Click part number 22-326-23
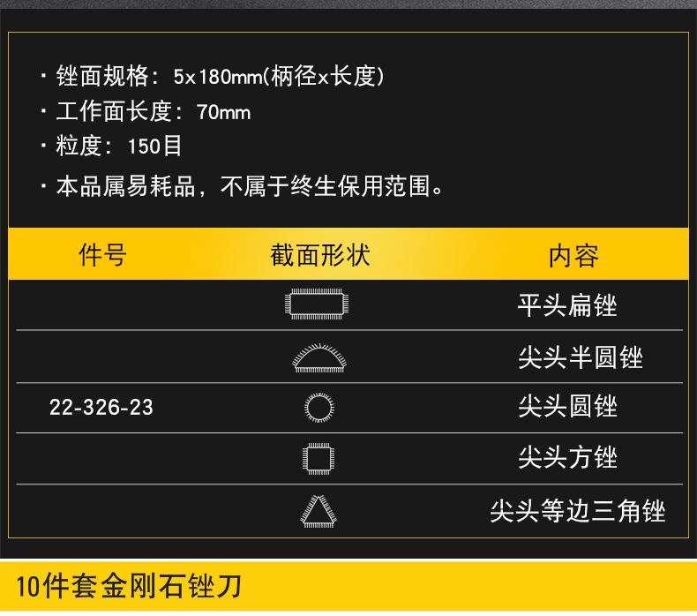 tap(101, 407)
